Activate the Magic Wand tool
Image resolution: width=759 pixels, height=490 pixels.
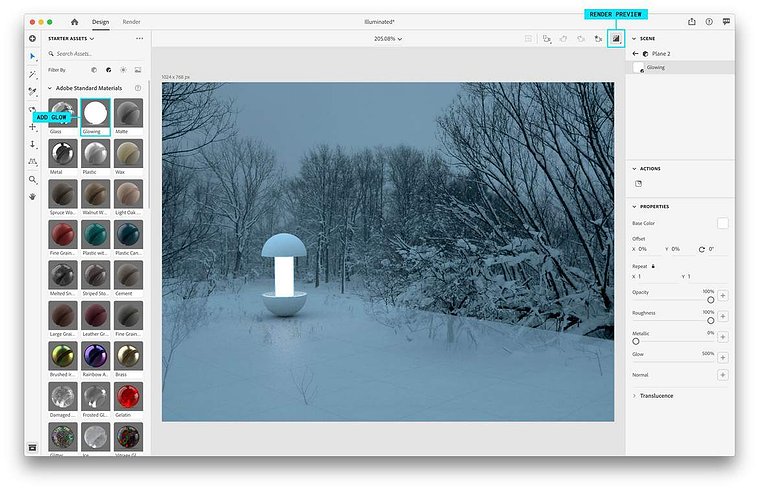[x=32, y=74]
